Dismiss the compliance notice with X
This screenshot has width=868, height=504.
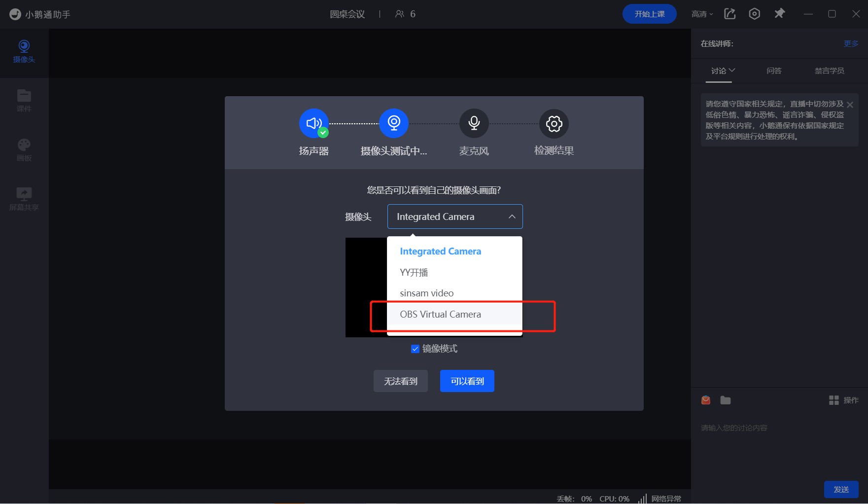click(x=850, y=105)
